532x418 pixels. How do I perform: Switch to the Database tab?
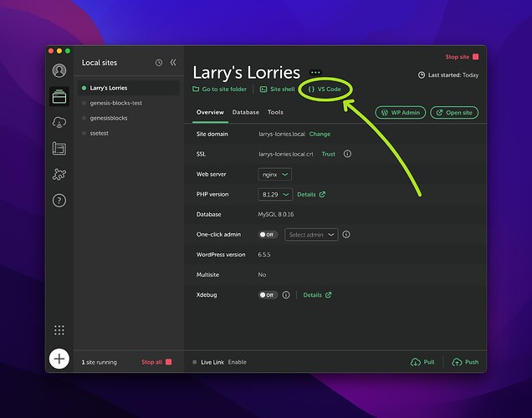246,112
